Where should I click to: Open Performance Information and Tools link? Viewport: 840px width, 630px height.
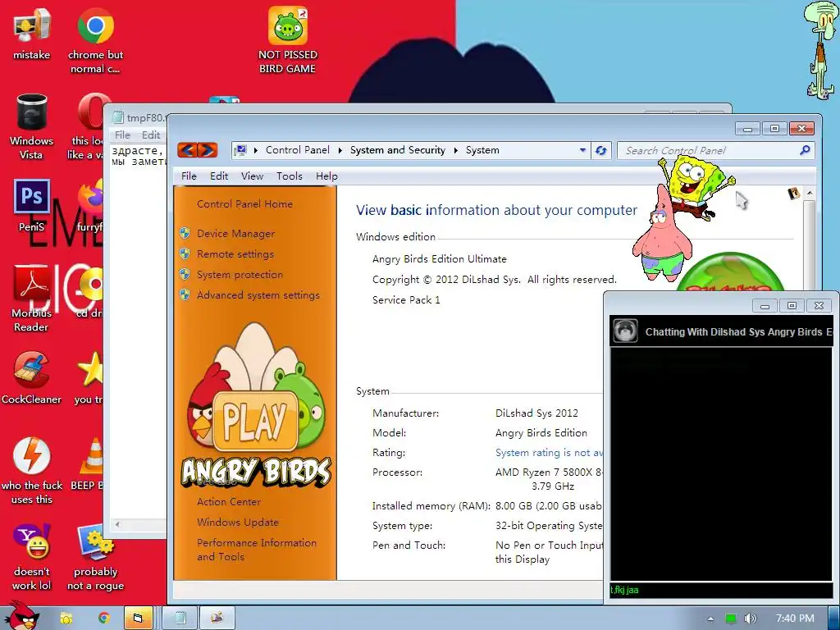coord(257,550)
